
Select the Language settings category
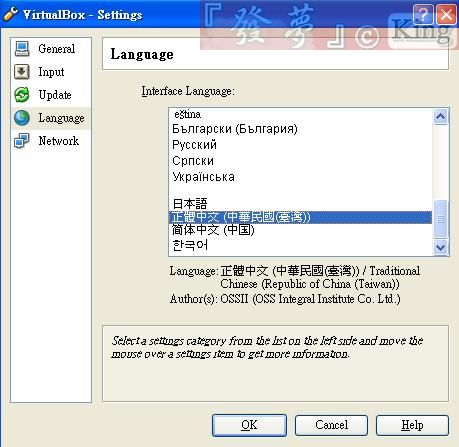pos(51,118)
